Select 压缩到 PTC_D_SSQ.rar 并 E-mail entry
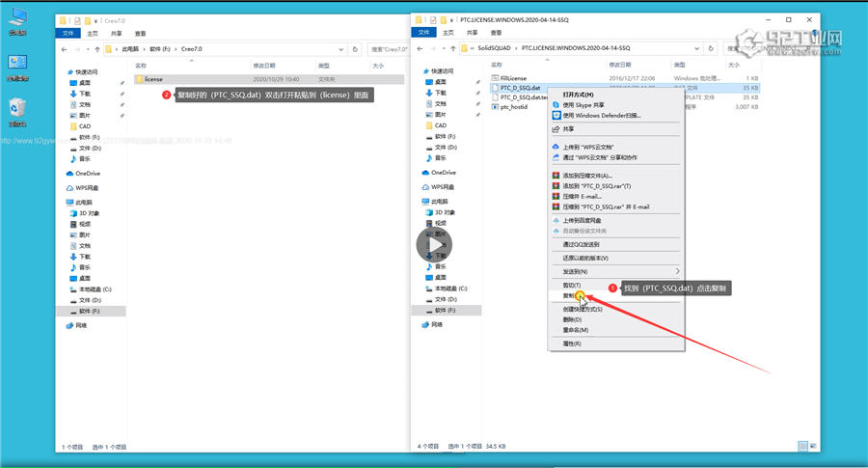868x468 pixels. pyautogui.click(x=607, y=207)
